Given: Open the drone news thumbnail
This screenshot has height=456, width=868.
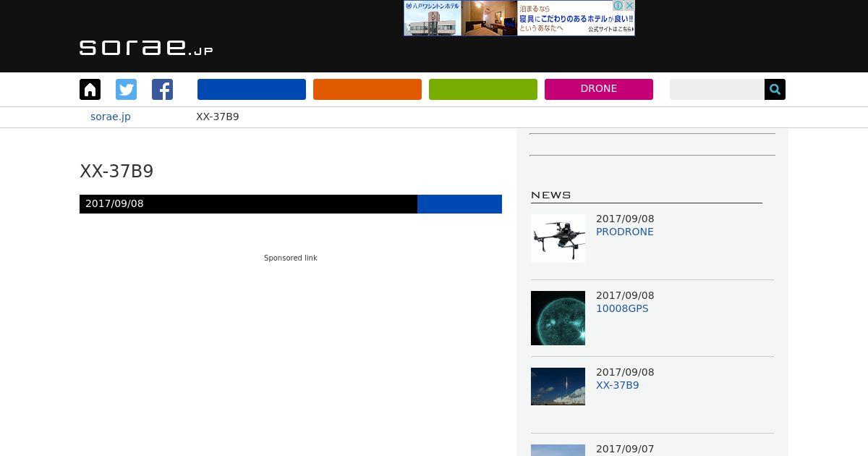Looking at the screenshot, I should tap(558, 238).
